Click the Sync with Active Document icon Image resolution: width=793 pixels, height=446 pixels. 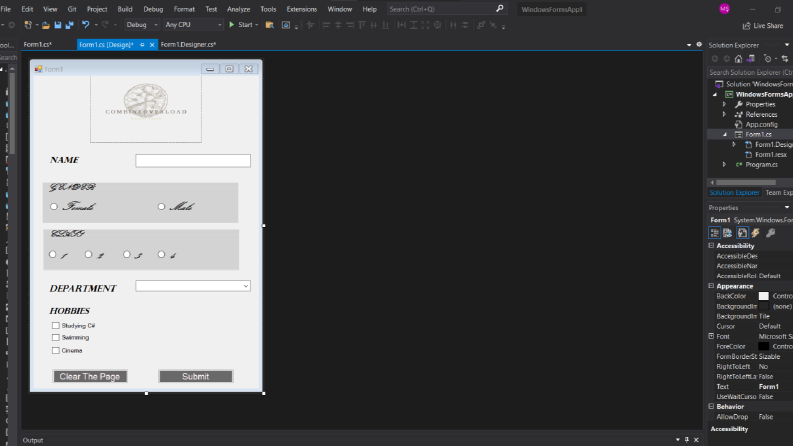(785, 59)
